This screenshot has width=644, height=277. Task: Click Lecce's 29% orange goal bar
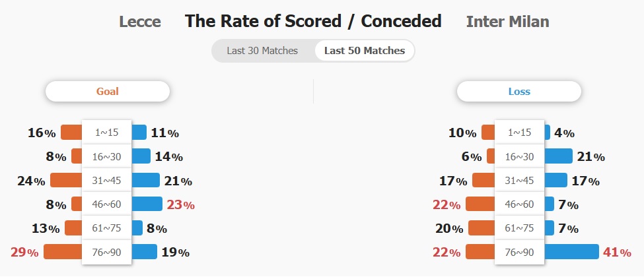(63, 252)
